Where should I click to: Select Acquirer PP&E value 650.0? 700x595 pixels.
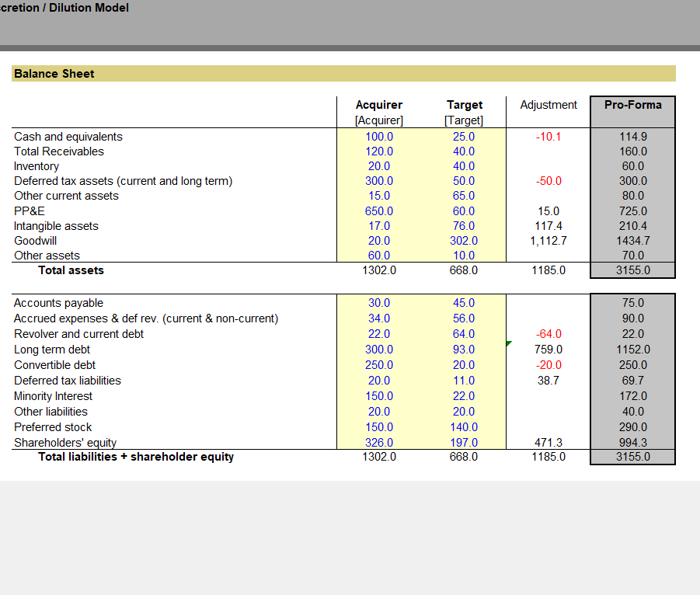tap(379, 211)
